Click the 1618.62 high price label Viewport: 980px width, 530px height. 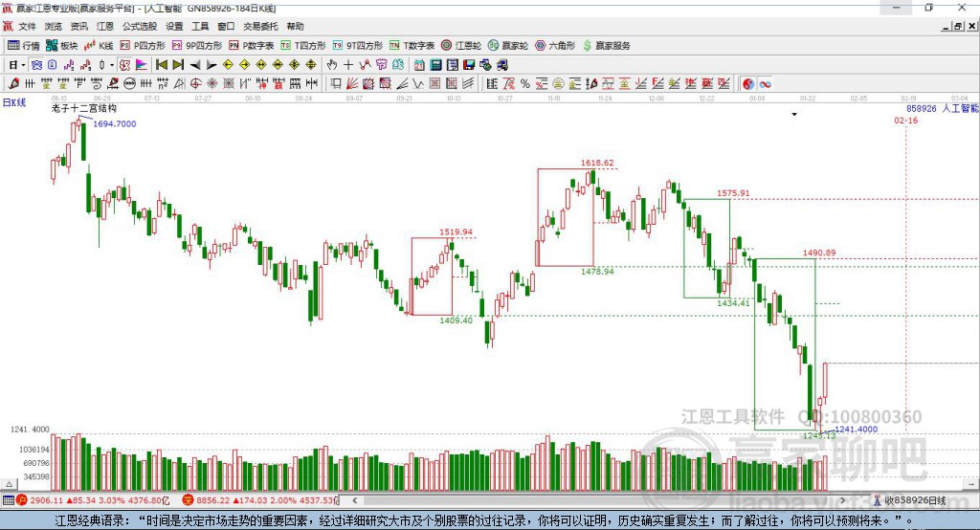pyautogui.click(x=597, y=163)
